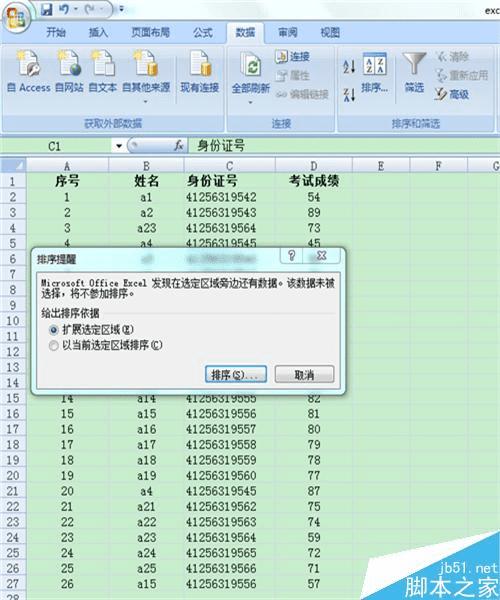Switch to the 审阅 tab

287,33
